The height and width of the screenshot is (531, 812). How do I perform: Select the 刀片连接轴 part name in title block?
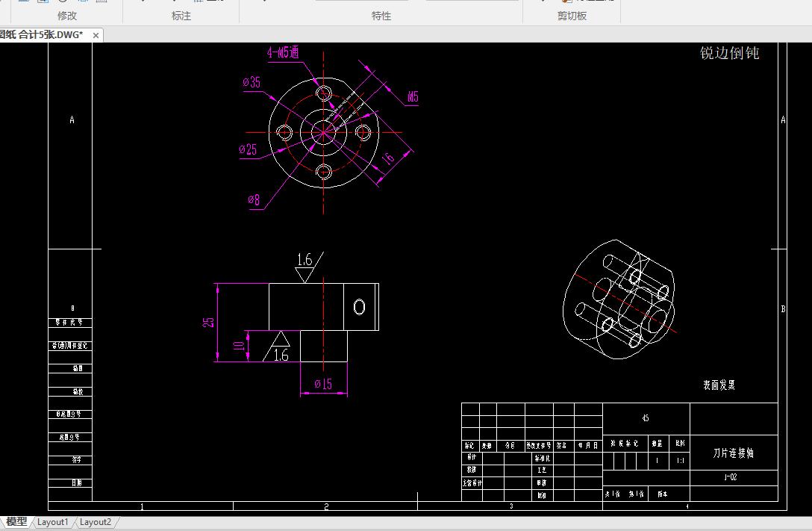pos(734,453)
